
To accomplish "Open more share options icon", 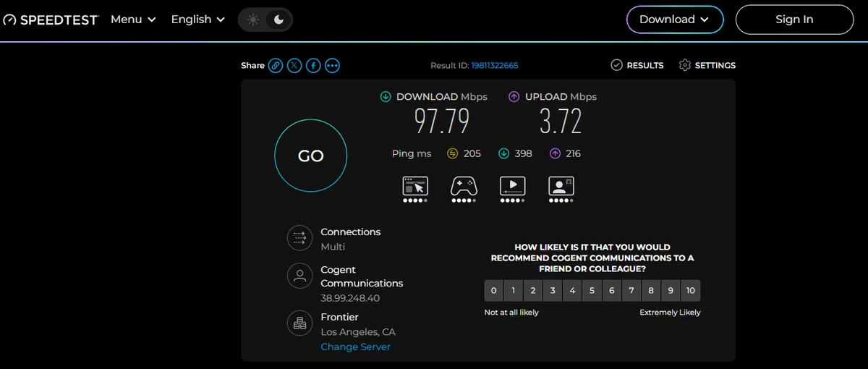I will (x=332, y=65).
